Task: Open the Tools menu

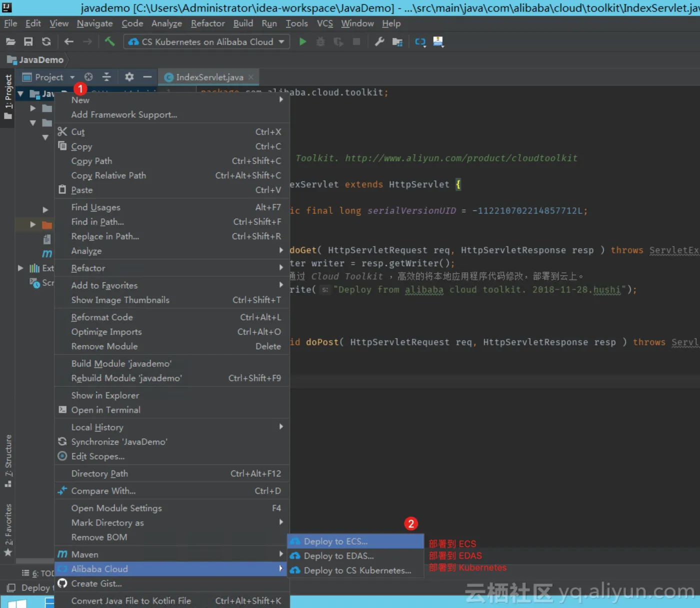Action: [x=296, y=23]
